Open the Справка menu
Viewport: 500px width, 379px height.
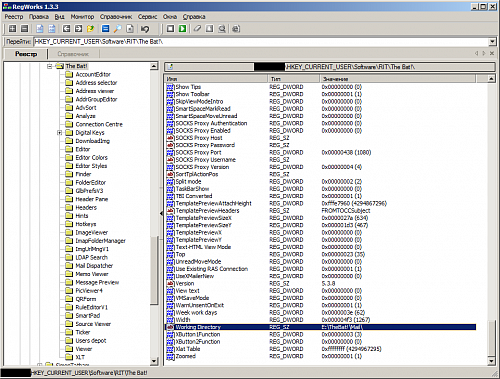(194, 17)
